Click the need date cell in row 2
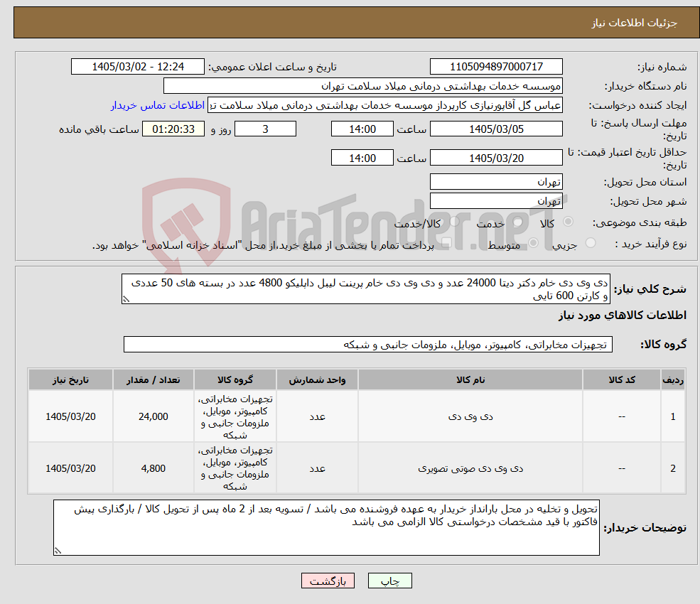 pos(70,468)
